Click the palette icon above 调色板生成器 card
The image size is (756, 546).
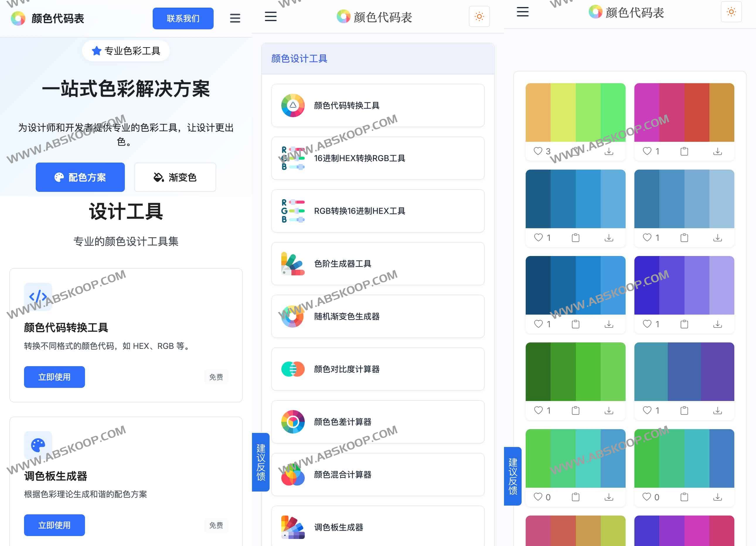38,445
